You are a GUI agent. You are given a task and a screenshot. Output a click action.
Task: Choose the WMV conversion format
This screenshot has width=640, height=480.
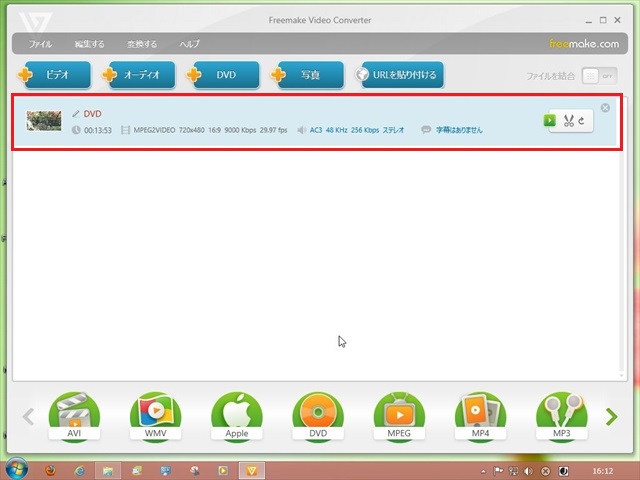(x=155, y=414)
